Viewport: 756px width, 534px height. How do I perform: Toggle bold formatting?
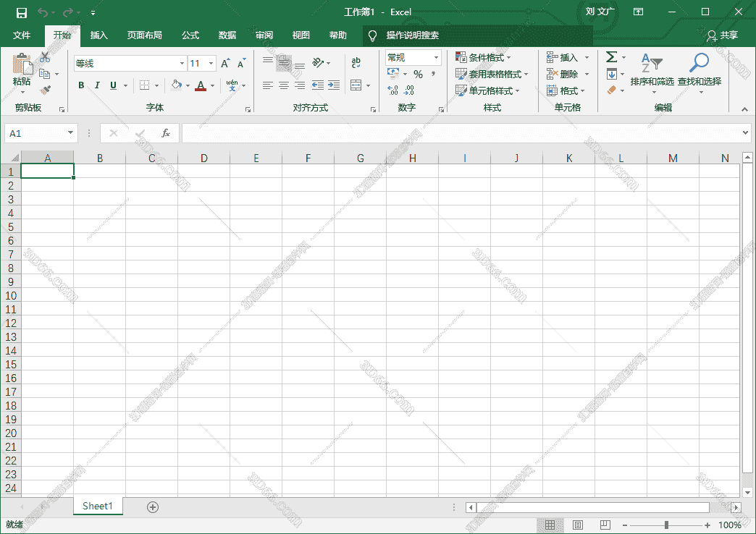80,85
